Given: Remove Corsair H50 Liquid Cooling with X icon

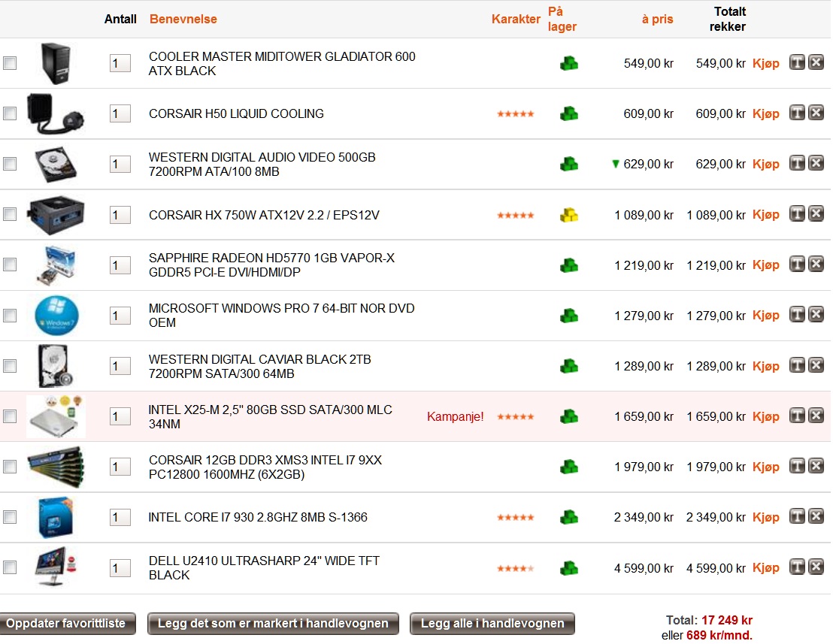Looking at the screenshot, I should coord(816,113).
